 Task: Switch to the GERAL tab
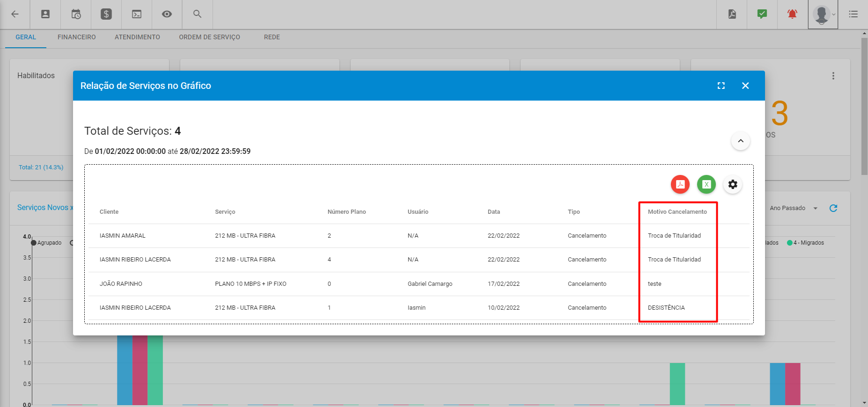click(x=26, y=37)
